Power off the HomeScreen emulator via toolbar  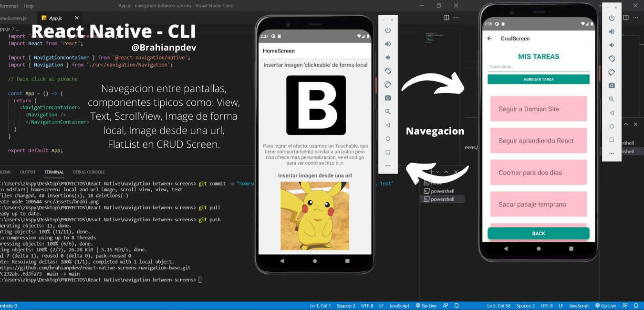click(388, 31)
